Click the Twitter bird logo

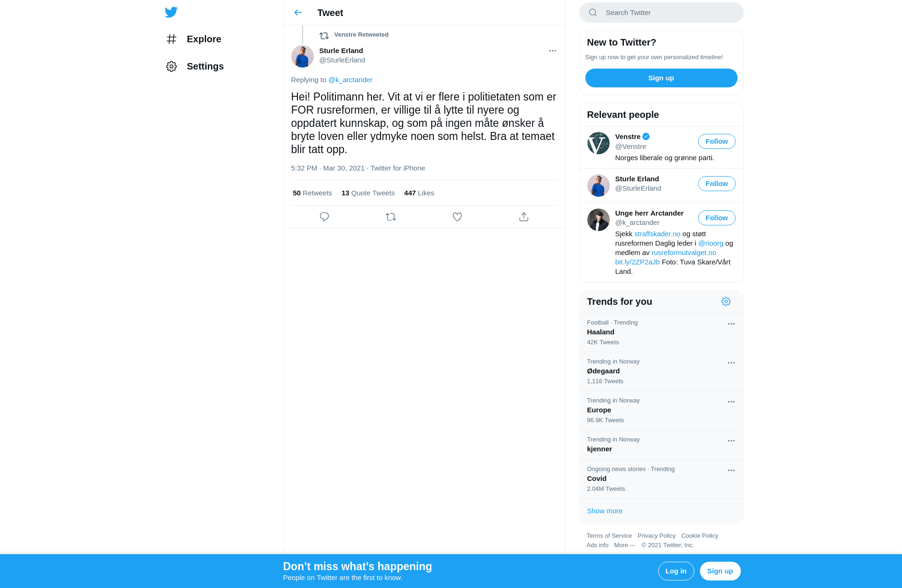click(x=171, y=12)
